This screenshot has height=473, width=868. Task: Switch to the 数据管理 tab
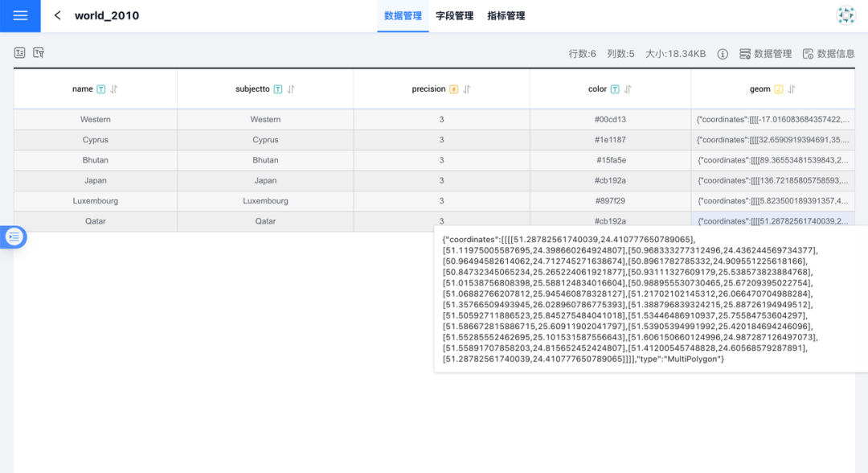coord(403,16)
